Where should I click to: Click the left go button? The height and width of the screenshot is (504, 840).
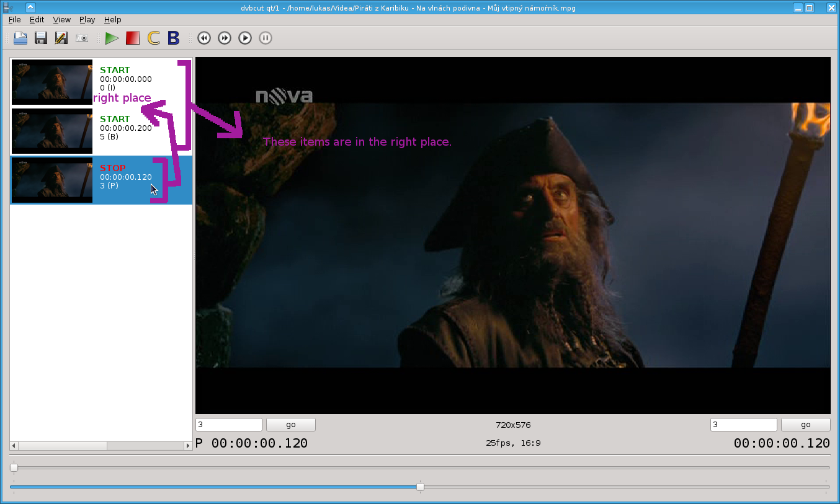point(291,425)
